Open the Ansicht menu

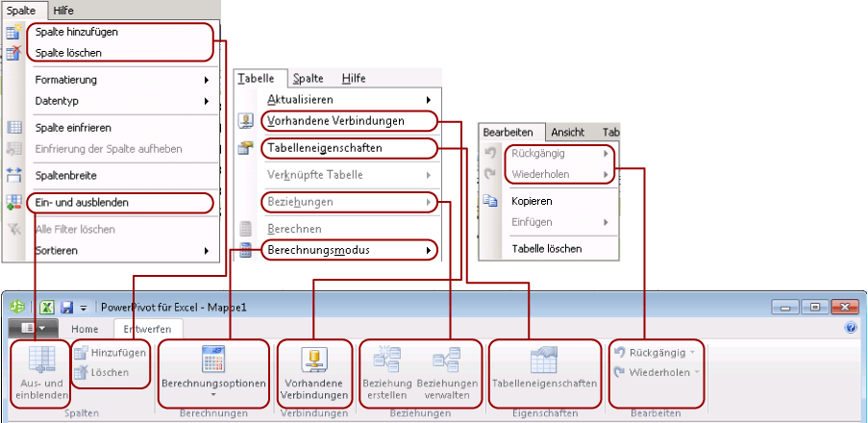coord(567,133)
